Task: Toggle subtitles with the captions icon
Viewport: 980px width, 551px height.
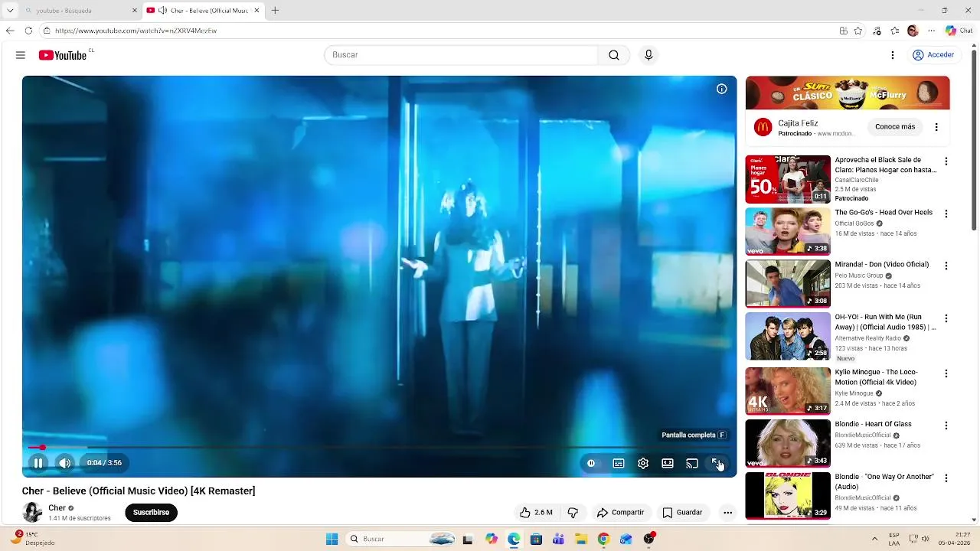Action: [x=619, y=463]
